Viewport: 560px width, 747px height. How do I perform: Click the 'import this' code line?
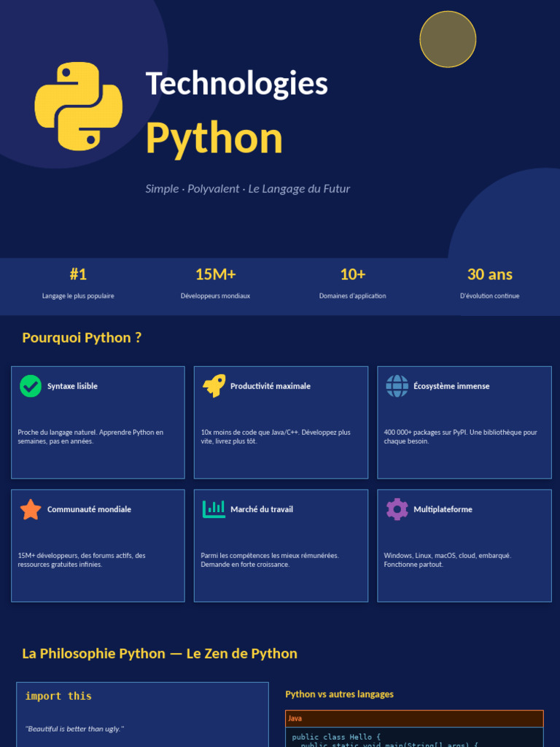point(58,696)
